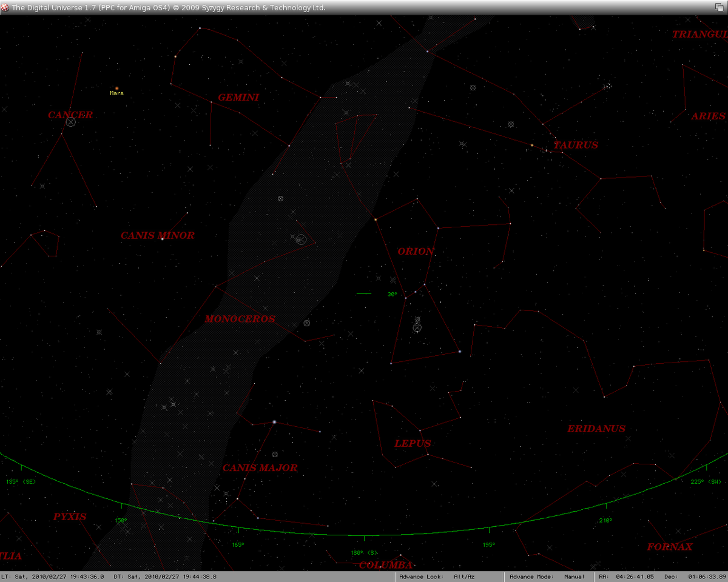Click the 30° altitude marker near Orion
Image resolution: width=728 pixels, height=582 pixels.
(392, 294)
